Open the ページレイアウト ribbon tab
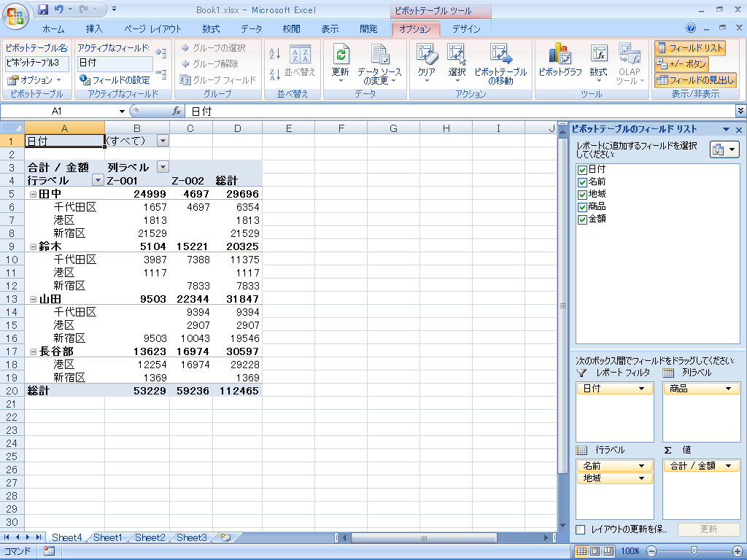 152,29
